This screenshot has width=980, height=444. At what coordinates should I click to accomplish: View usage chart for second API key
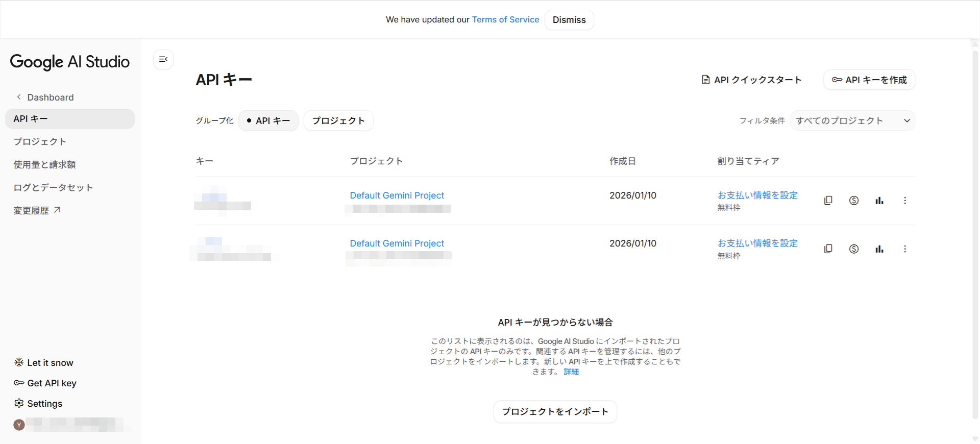[x=879, y=249]
